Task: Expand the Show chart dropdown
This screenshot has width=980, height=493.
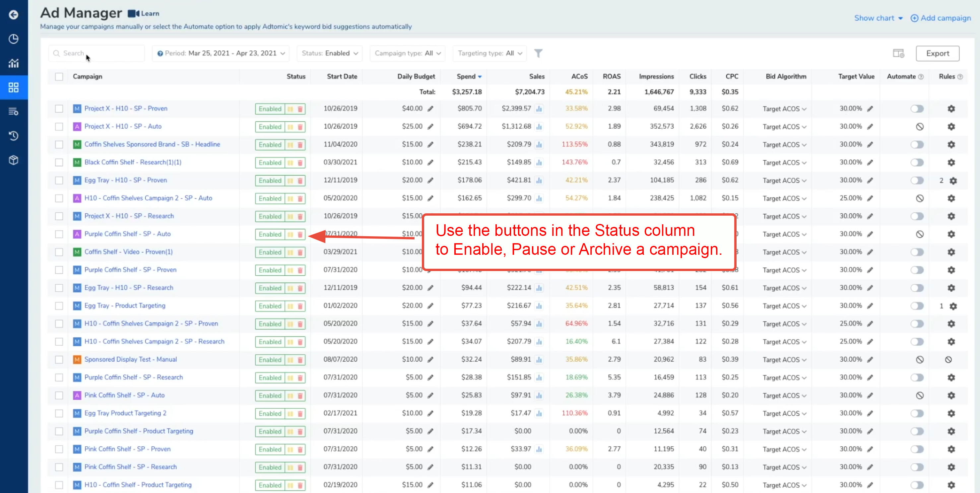Action: point(878,18)
